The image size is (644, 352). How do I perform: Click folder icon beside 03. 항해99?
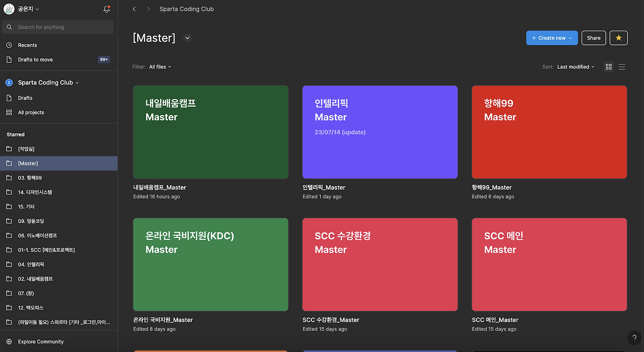pyautogui.click(x=9, y=178)
